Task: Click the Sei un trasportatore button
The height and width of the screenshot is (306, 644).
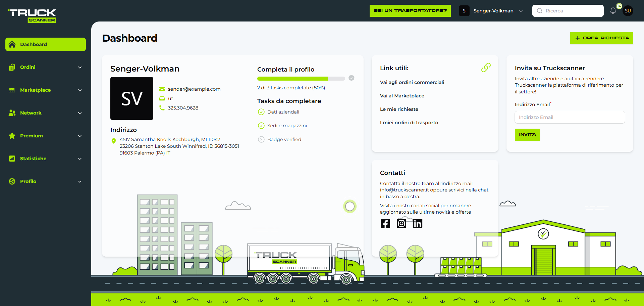Action: [x=410, y=11]
